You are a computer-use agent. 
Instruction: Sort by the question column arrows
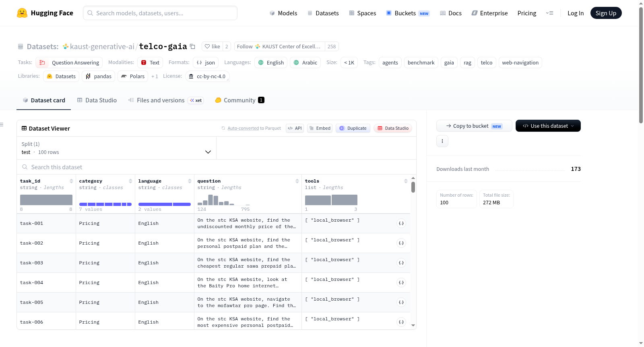coord(297,181)
